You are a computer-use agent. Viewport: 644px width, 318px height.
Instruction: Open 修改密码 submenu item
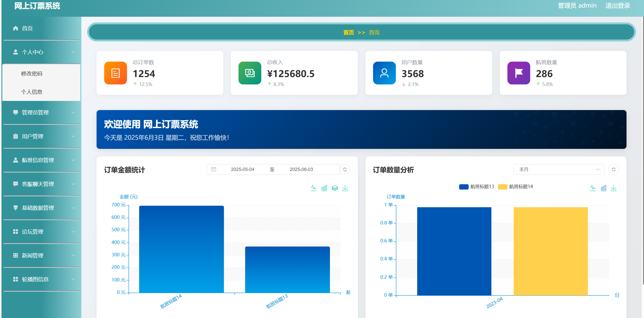(x=32, y=74)
